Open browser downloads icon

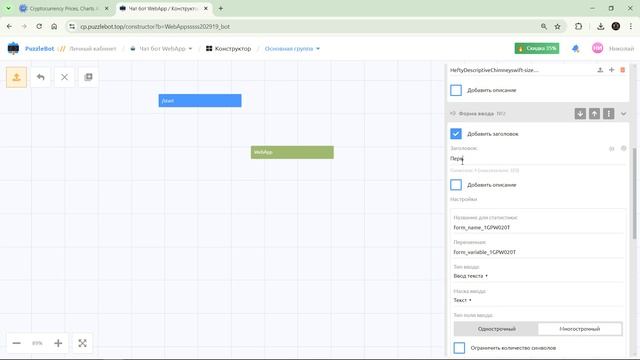coord(600,27)
